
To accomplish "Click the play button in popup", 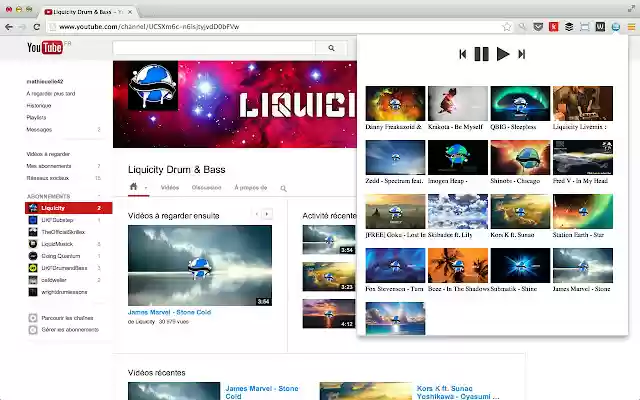I will 502,54.
